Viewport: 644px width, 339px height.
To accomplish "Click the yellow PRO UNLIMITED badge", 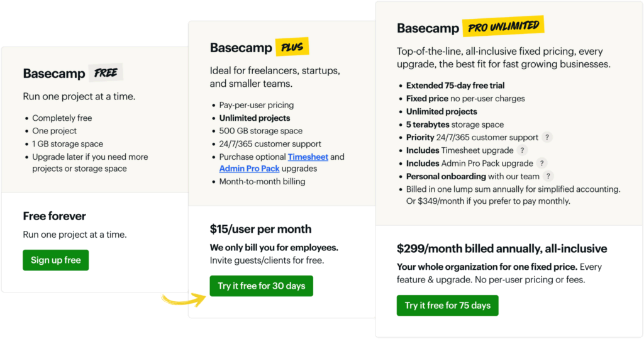I will (x=502, y=27).
